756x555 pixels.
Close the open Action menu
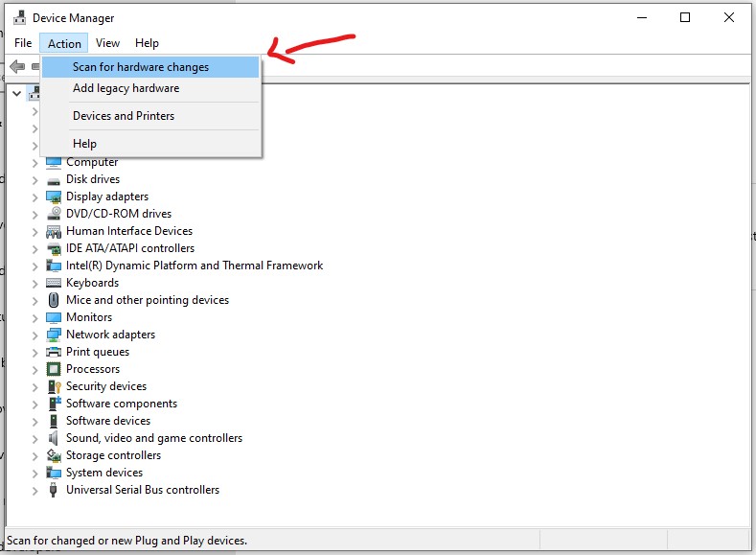[x=63, y=43]
